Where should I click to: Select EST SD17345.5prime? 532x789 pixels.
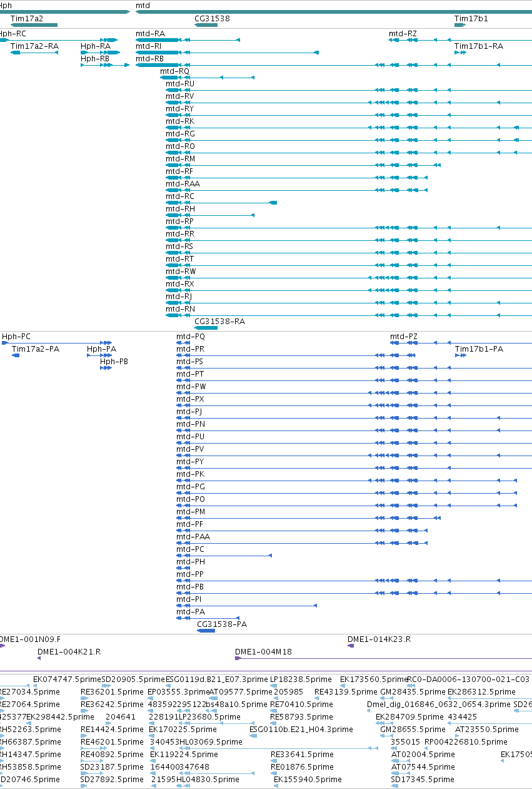423,780
